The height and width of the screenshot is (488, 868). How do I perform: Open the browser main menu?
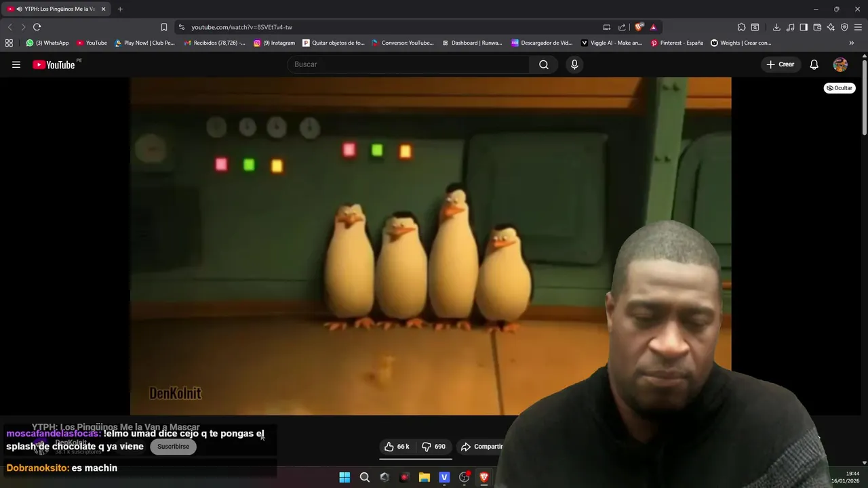858,27
